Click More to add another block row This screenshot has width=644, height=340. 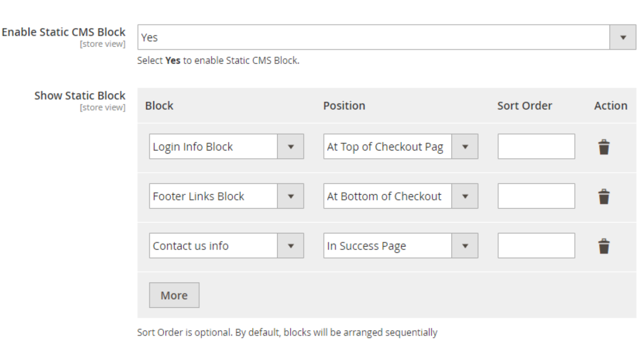point(174,295)
